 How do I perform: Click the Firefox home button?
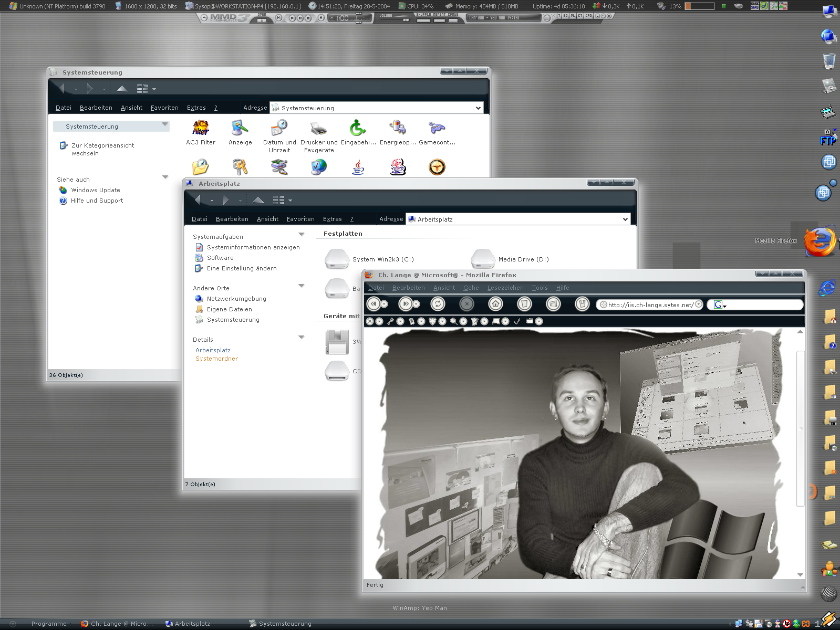[x=495, y=304]
